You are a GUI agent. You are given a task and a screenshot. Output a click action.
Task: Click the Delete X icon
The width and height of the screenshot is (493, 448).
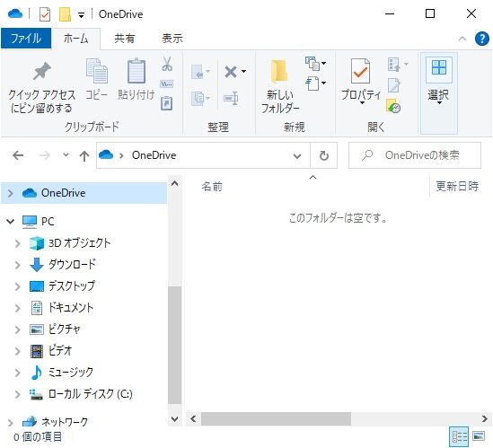pyautogui.click(x=231, y=72)
